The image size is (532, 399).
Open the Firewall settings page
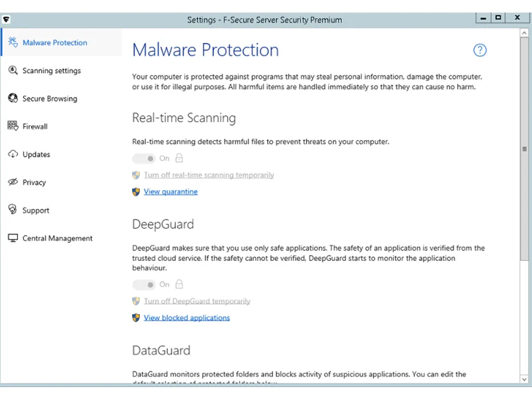pos(35,126)
